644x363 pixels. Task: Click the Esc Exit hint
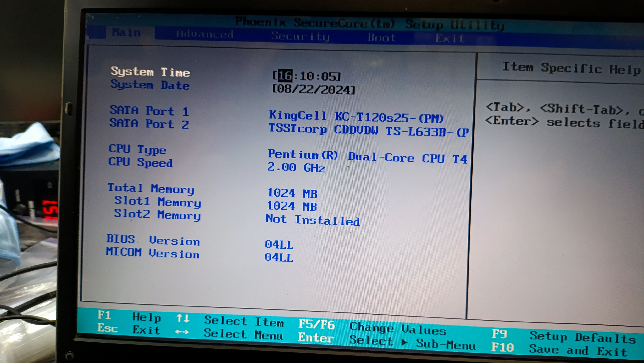click(x=129, y=329)
